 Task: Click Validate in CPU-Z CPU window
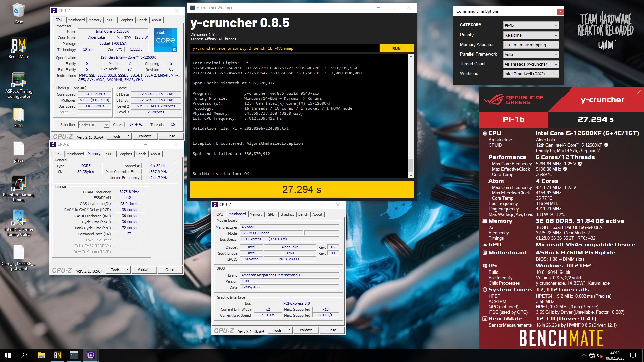pos(145,136)
